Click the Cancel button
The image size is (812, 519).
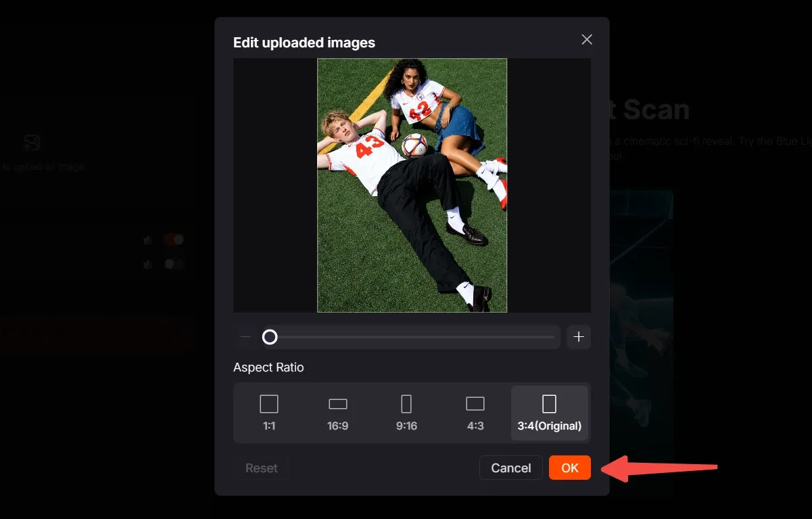(x=511, y=468)
